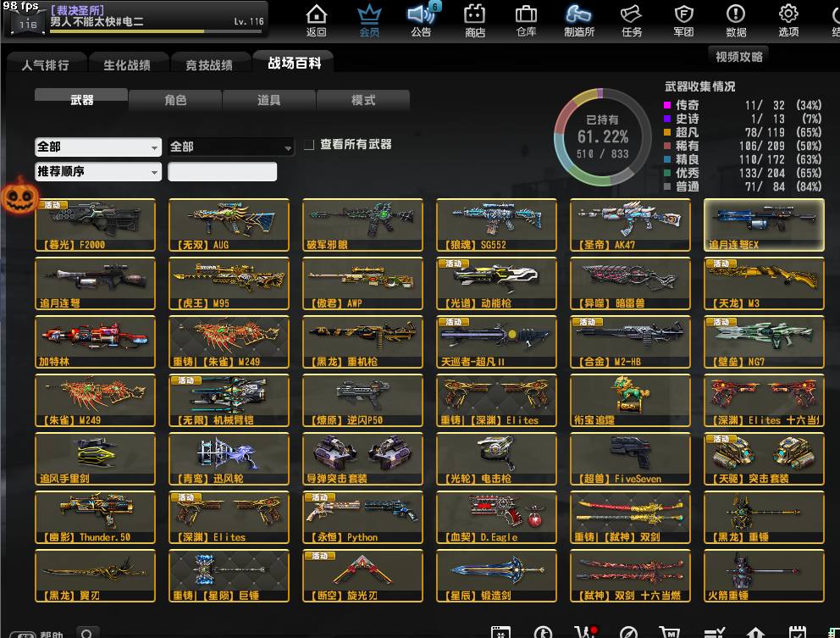
Task: Switch to the 生化战绩 tab
Action: coord(128,64)
